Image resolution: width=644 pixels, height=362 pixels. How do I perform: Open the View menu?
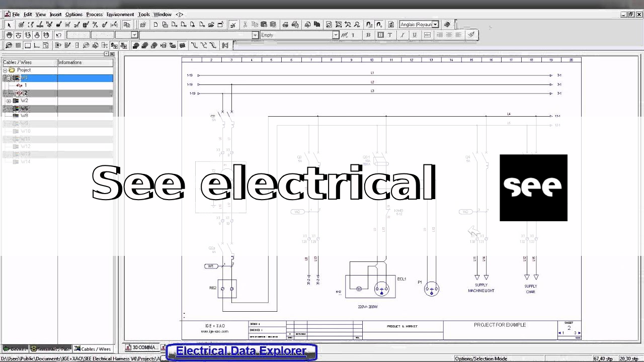41,15
